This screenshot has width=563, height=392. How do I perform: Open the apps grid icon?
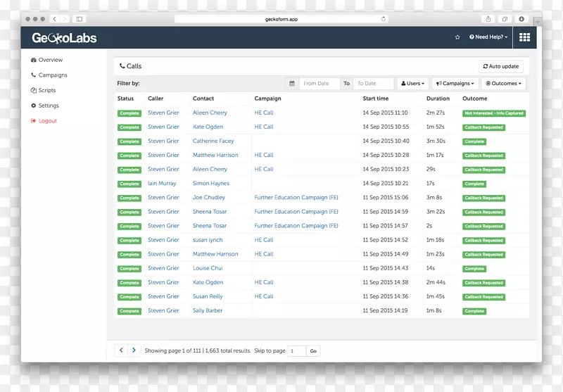[524, 37]
